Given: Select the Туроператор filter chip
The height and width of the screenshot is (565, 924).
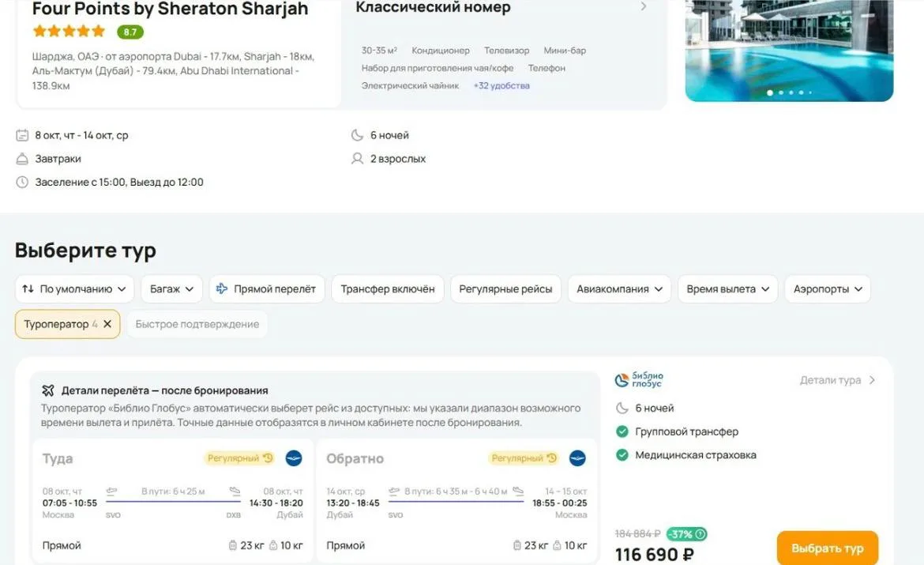Looking at the screenshot, I should [x=67, y=324].
